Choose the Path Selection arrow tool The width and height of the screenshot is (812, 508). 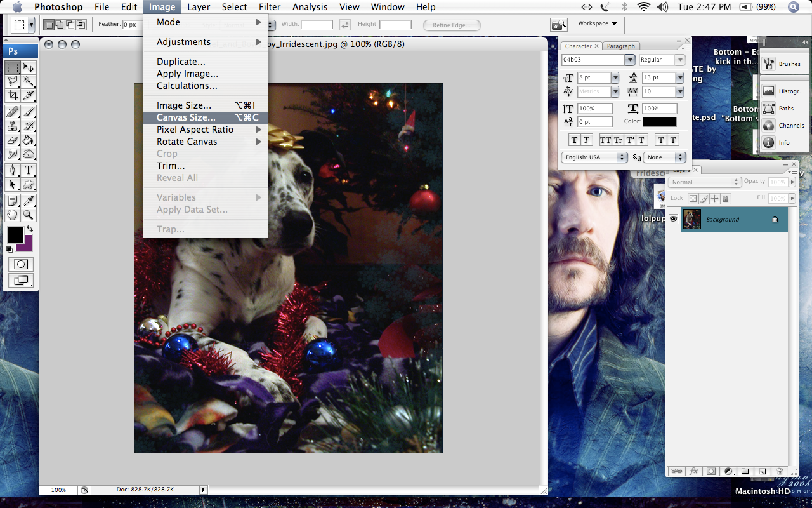tap(13, 184)
